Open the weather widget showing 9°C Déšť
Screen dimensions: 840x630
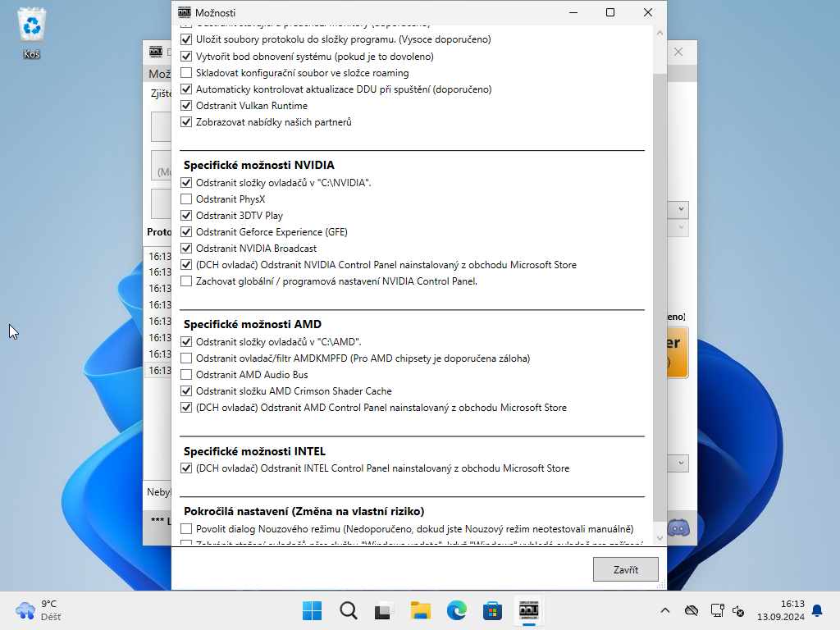tap(39, 610)
